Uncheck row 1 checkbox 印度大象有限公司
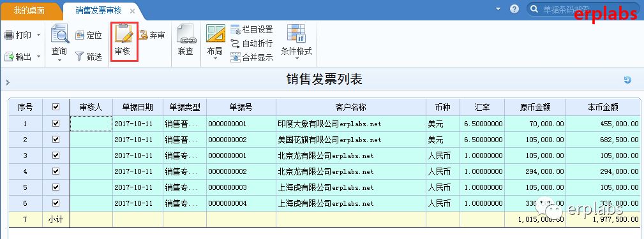 pos(56,124)
